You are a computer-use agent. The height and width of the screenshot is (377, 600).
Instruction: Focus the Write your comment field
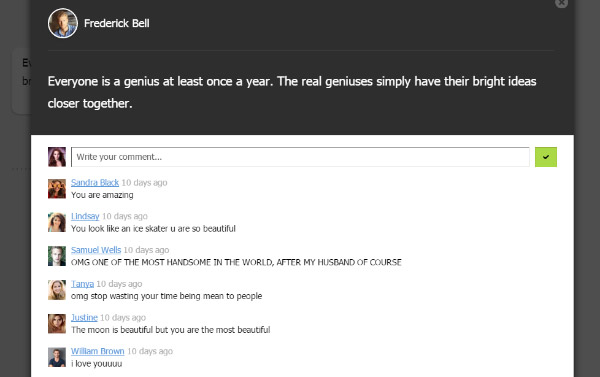[x=300, y=157]
